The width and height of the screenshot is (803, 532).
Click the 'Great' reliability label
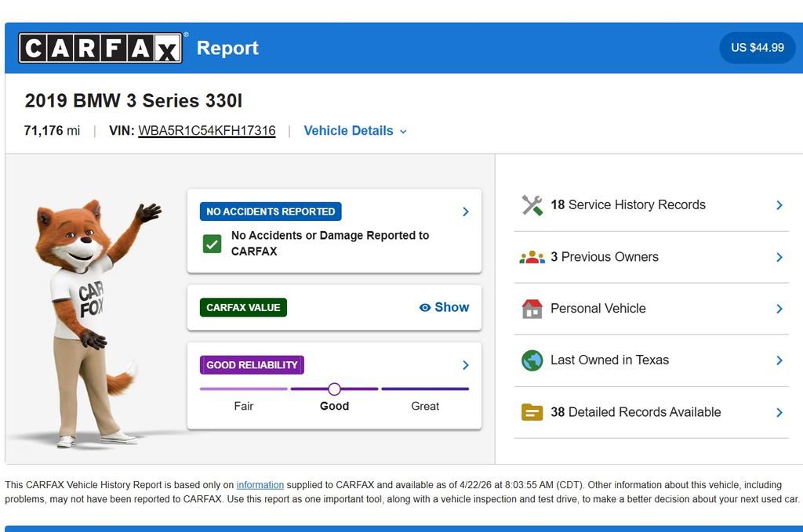point(425,406)
